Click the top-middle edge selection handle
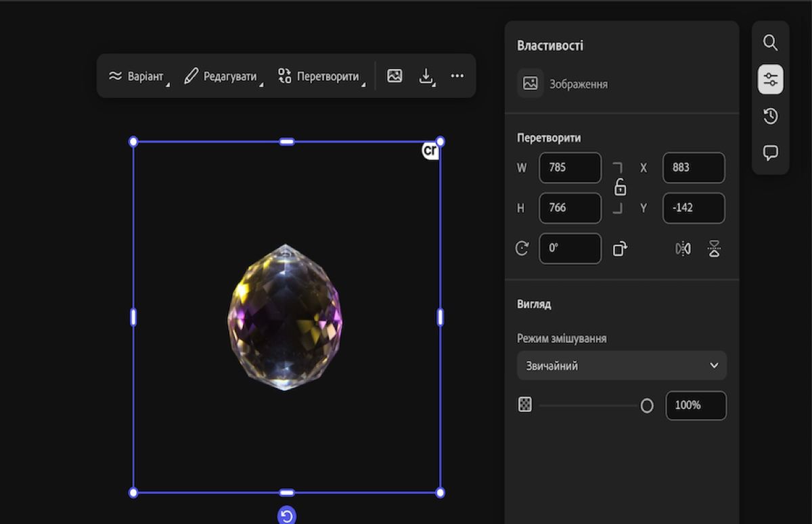 click(287, 141)
